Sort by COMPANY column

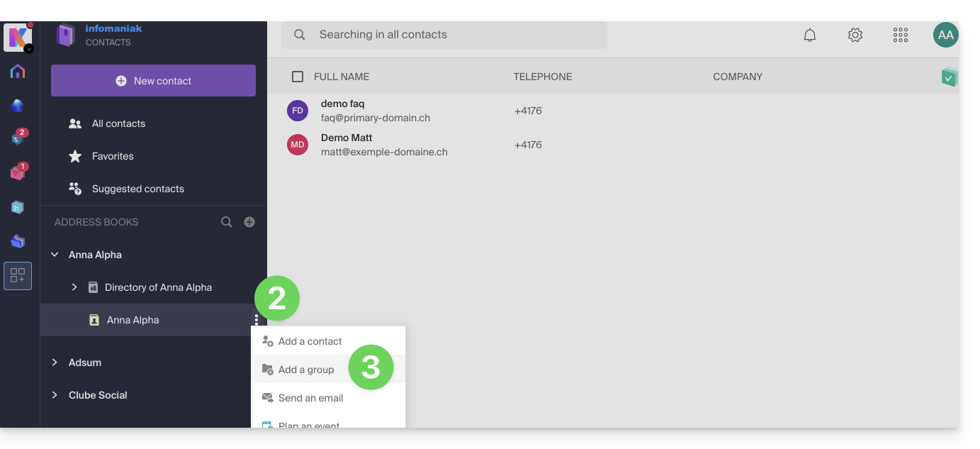pyautogui.click(x=738, y=77)
